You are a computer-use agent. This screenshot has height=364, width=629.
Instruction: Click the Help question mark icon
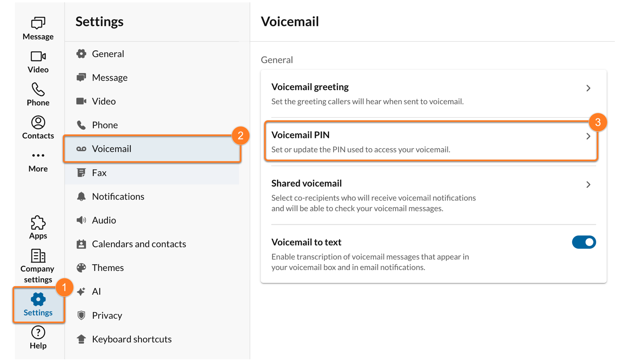38,333
